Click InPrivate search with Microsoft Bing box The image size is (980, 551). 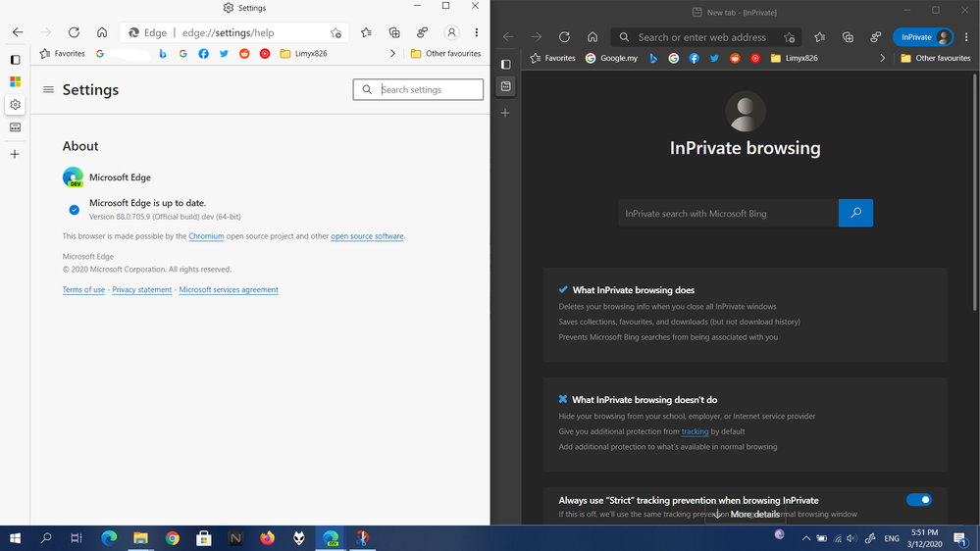click(x=728, y=213)
